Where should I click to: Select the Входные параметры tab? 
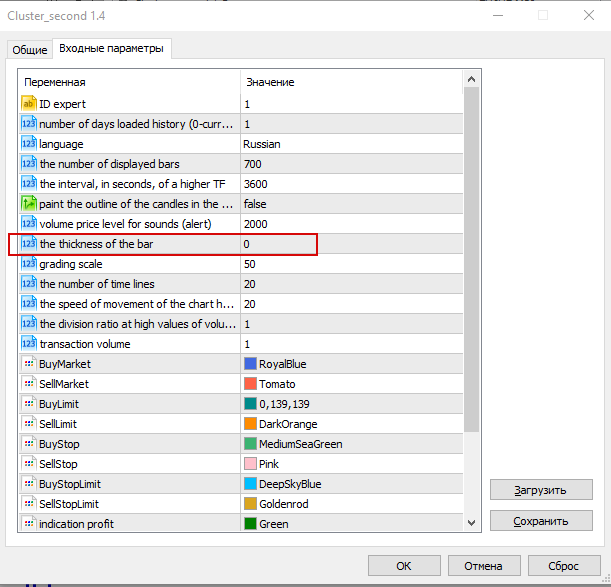(111, 49)
